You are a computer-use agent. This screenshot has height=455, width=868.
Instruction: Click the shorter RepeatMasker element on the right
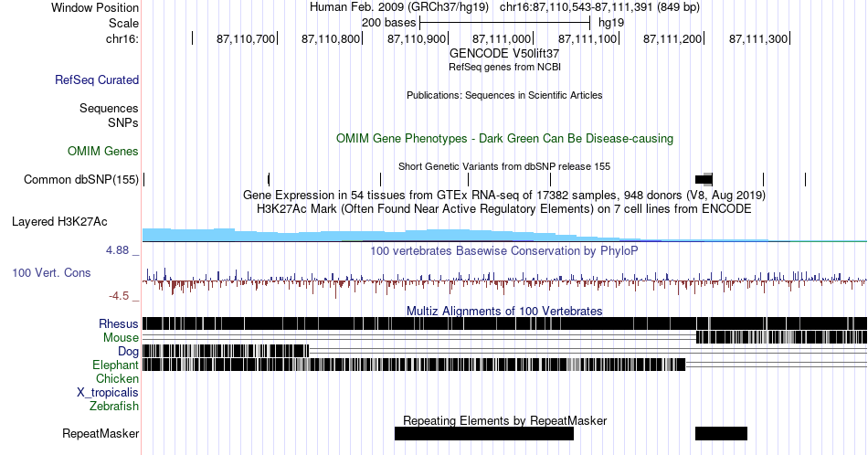pos(721,433)
